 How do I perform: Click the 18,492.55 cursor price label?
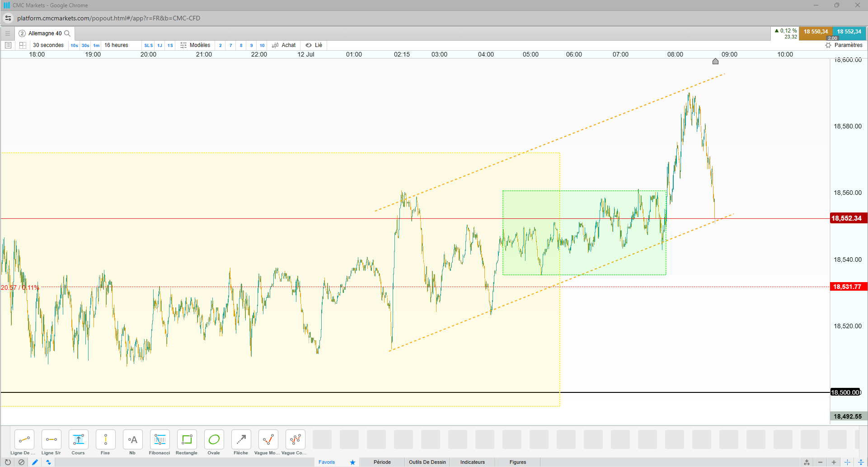[848, 416]
